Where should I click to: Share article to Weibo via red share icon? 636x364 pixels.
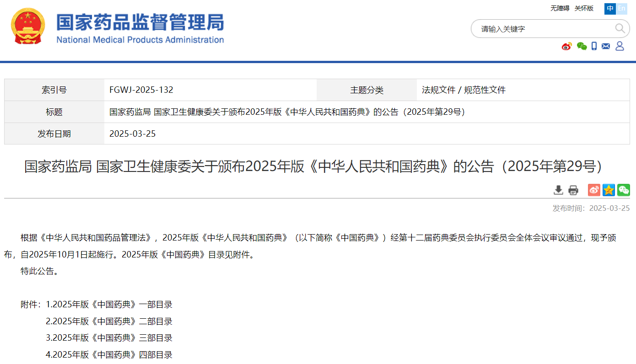[594, 190]
